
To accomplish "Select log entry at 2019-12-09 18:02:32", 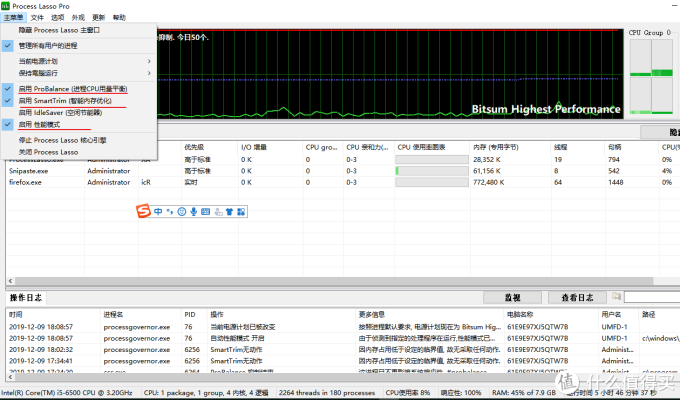I will coord(343,349).
